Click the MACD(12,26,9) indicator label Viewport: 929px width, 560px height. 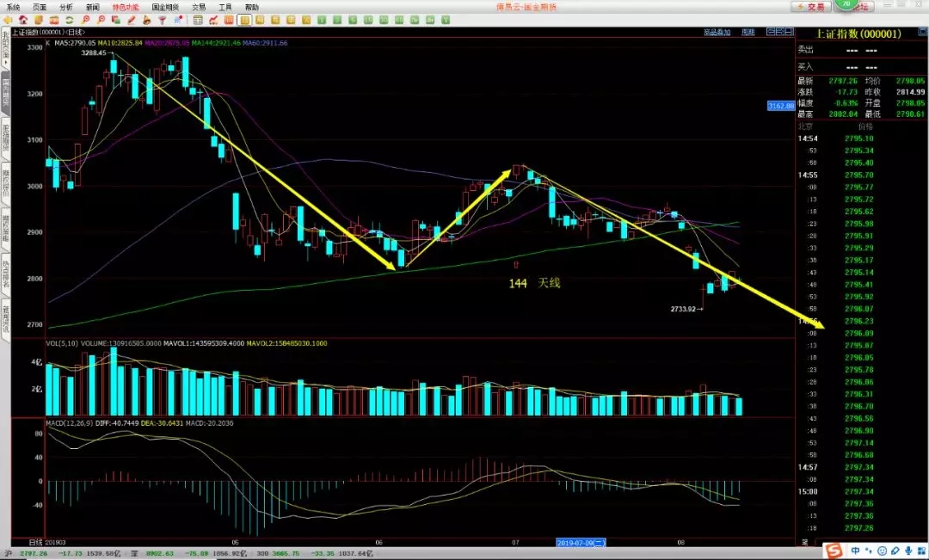(71, 423)
